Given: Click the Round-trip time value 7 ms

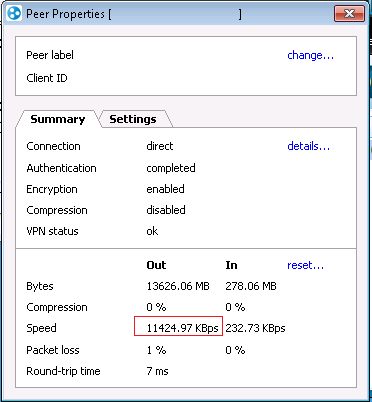Looking at the screenshot, I should (x=157, y=371).
